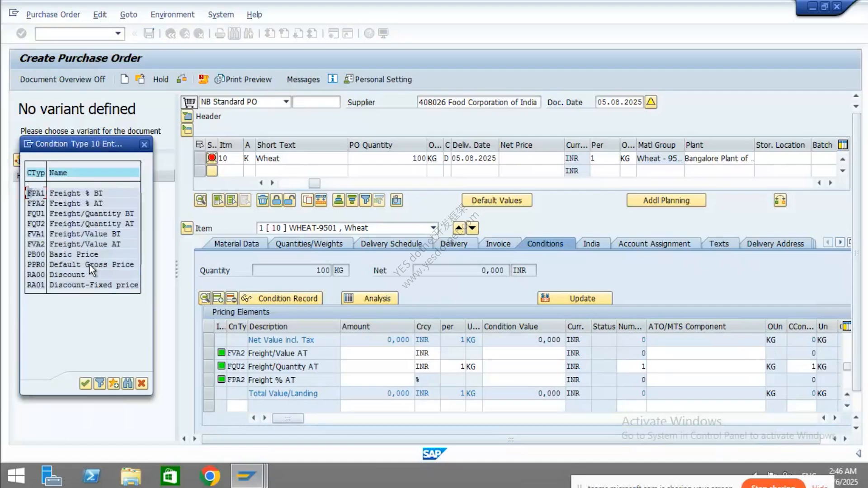Confirm selection with green checkmark in popup
Screen dimensions: 868x488
(85, 384)
